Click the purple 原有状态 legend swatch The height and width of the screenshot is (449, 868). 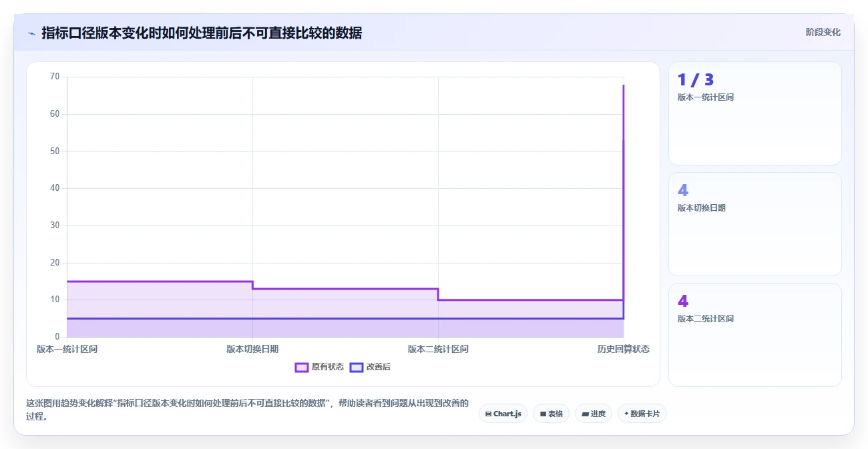click(x=302, y=367)
